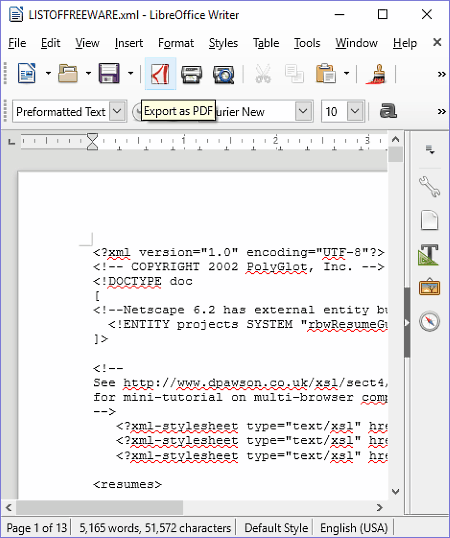This screenshot has width=450, height=538.
Task: Expand the Open recent files arrow
Action: pos(88,73)
